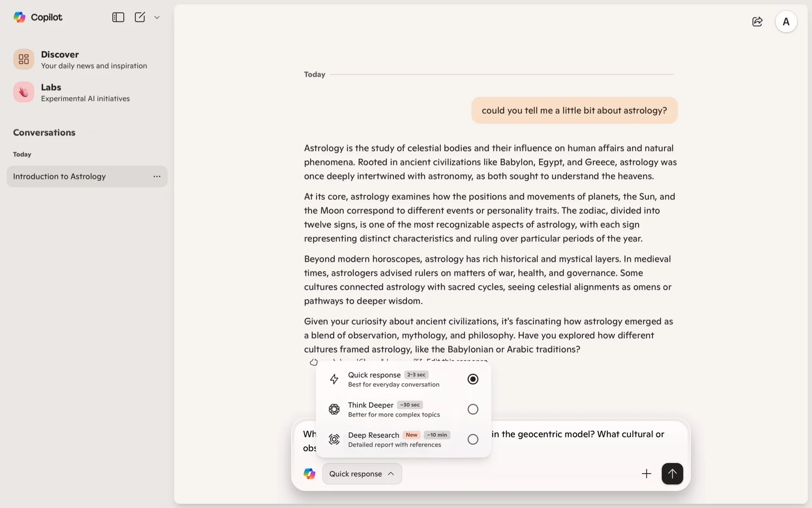Open Introduction to Astrology conversation
Image resolution: width=812 pixels, height=508 pixels.
click(59, 177)
